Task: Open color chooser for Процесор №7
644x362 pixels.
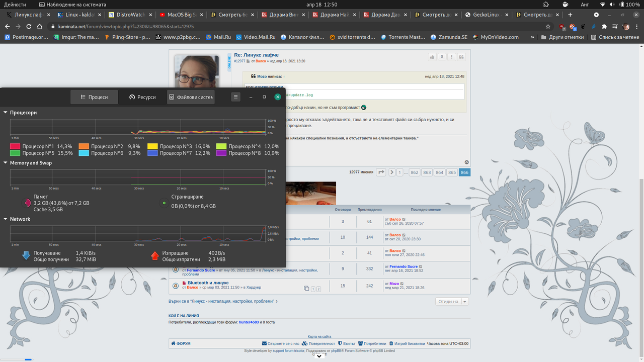Action: click(152, 153)
